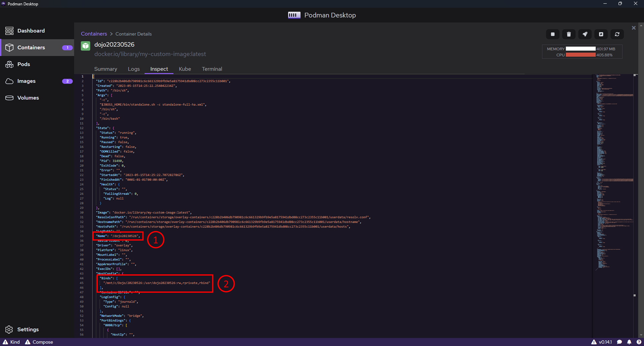Switch to the Logs tab
This screenshot has width=644, height=346.
pos(134,69)
